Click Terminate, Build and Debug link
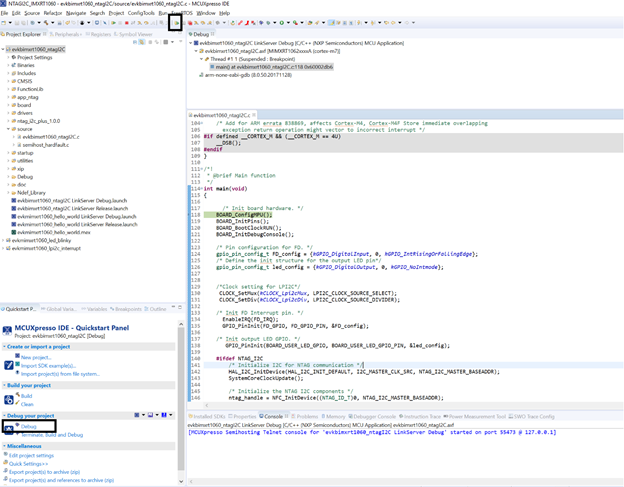 (52, 435)
